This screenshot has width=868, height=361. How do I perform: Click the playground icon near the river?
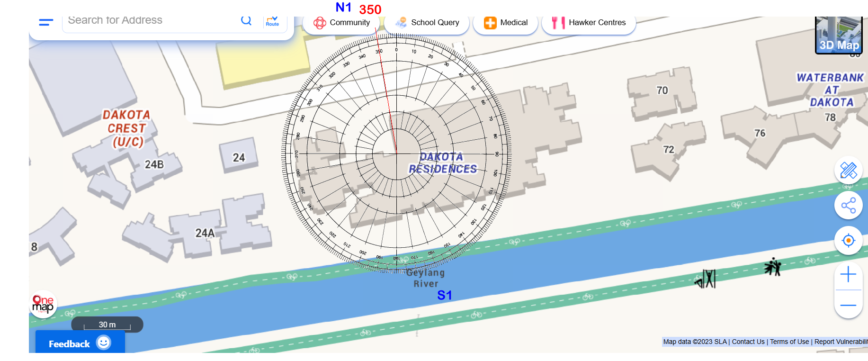(773, 267)
